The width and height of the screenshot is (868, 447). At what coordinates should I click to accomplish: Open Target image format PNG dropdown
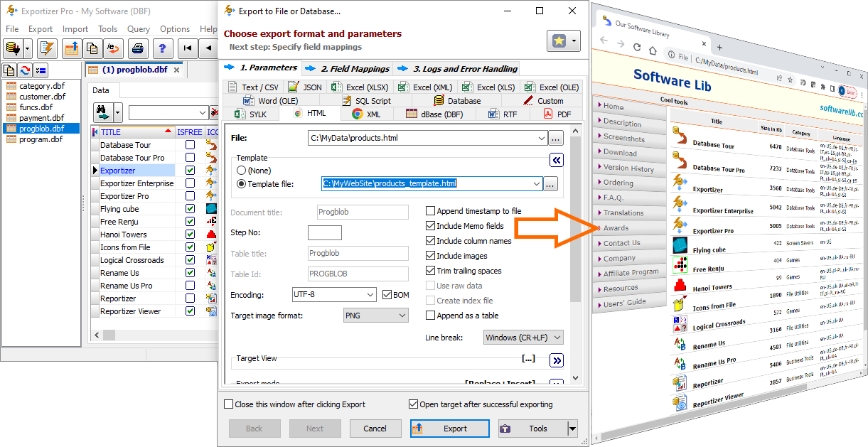point(402,316)
